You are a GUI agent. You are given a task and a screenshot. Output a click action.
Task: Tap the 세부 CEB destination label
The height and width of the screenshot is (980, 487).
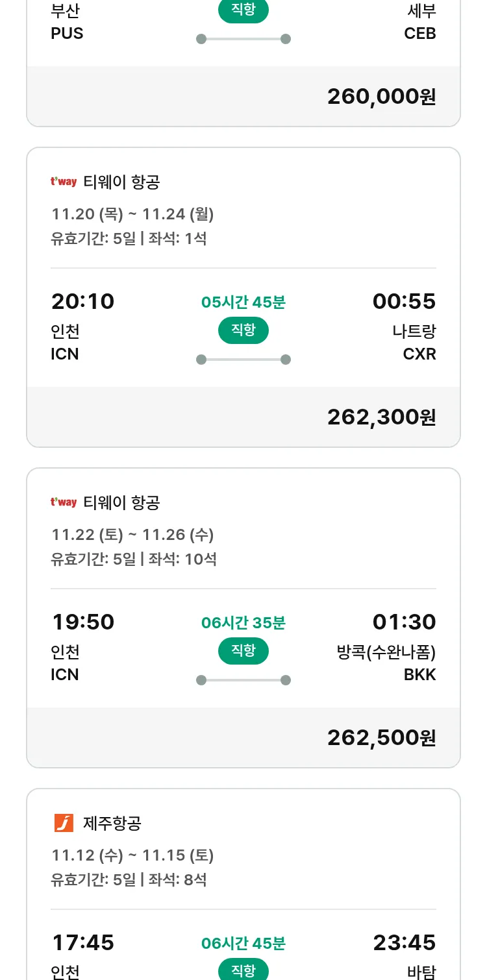pos(420,22)
